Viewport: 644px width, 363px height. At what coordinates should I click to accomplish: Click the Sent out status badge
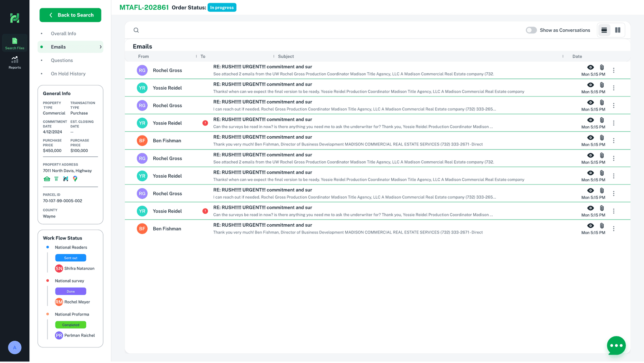(70, 258)
